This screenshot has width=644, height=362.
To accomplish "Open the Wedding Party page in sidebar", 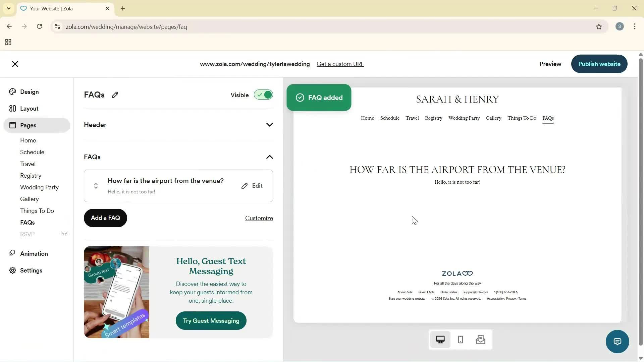I will pyautogui.click(x=39, y=187).
